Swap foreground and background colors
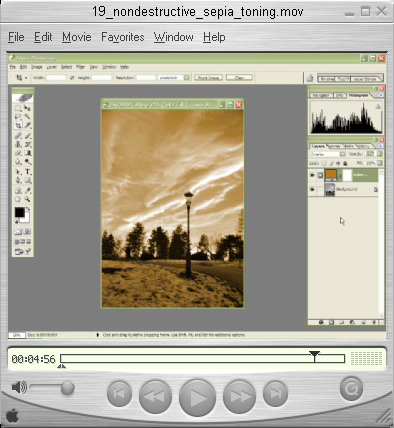The image size is (394, 428). [28, 209]
